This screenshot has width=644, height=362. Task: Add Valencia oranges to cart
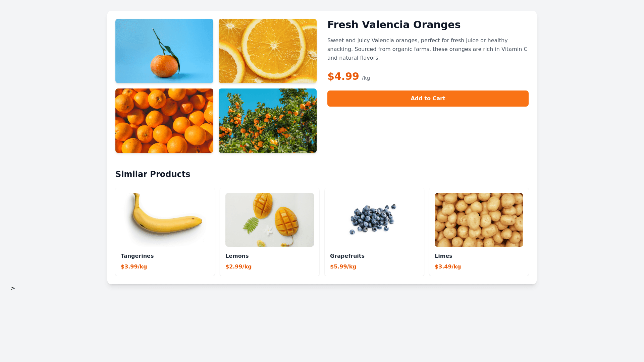pos(428,99)
